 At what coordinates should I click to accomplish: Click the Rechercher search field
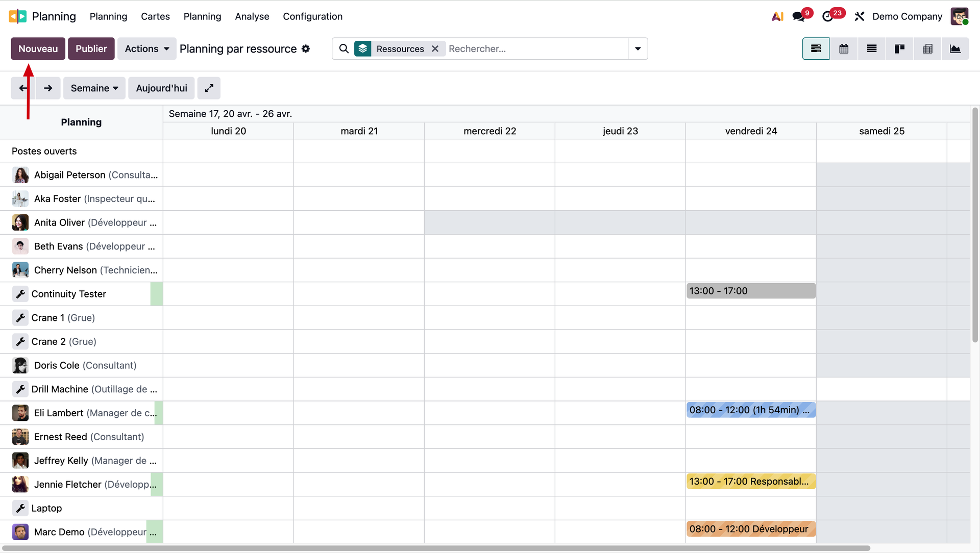(536, 49)
